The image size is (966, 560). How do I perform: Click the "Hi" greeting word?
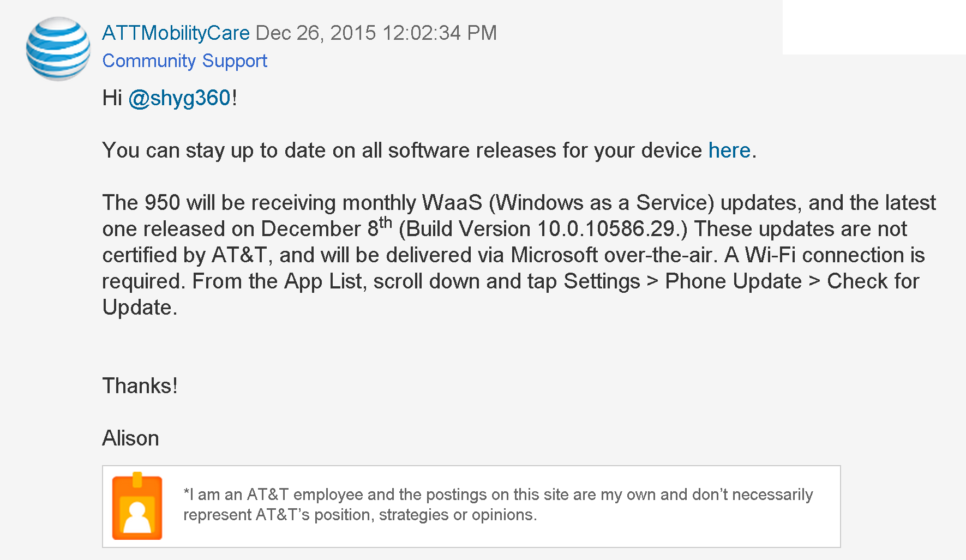(x=112, y=98)
